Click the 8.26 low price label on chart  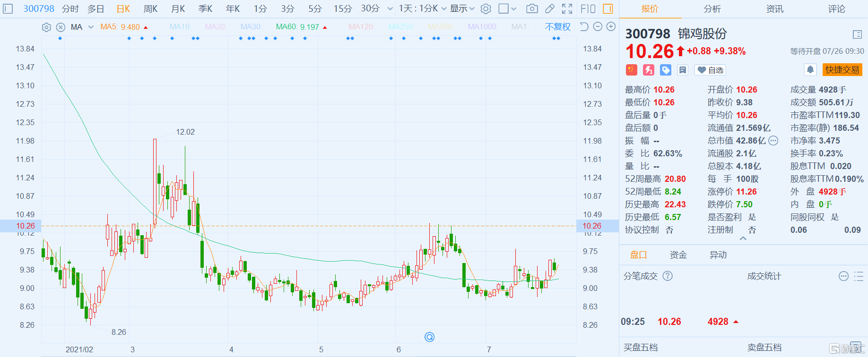click(119, 332)
